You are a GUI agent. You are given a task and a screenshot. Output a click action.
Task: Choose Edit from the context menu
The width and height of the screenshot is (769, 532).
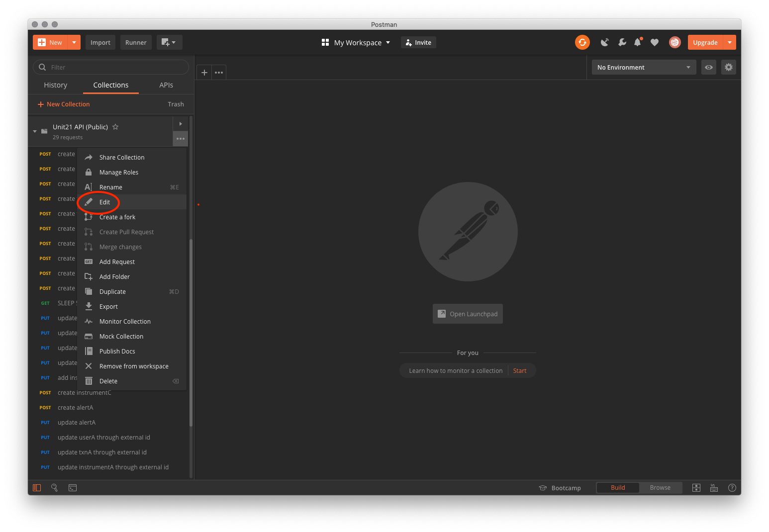(x=132, y=202)
